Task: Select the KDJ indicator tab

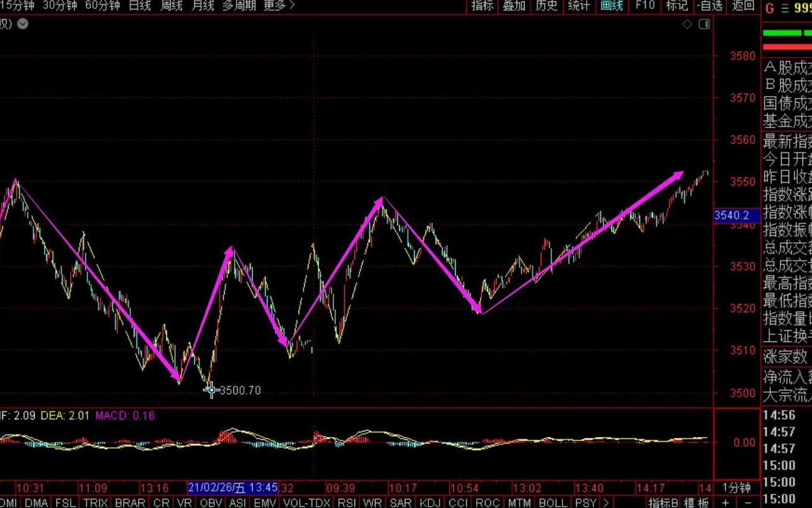Action: click(x=430, y=502)
